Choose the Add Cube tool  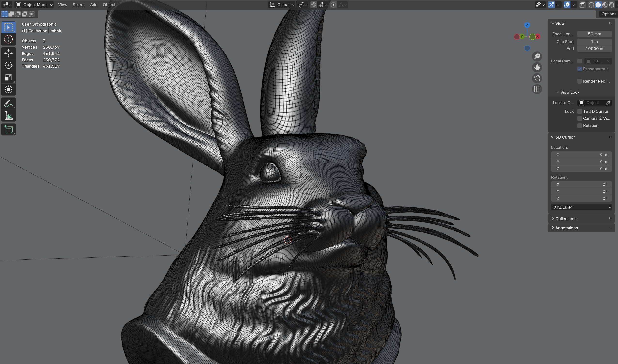[8, 130]
